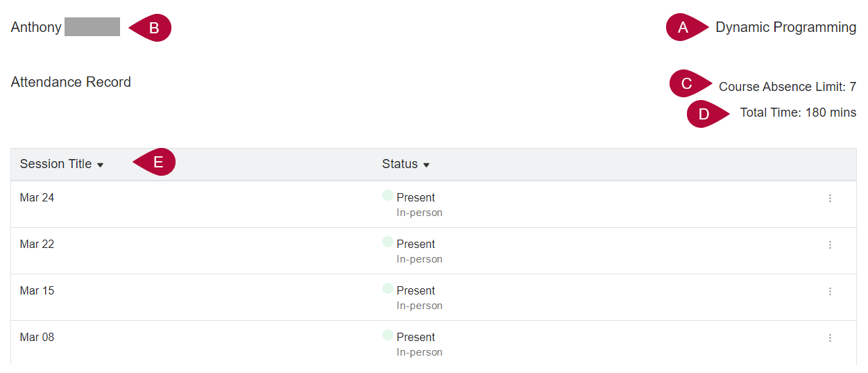Sort by Status column arrow

426,165
